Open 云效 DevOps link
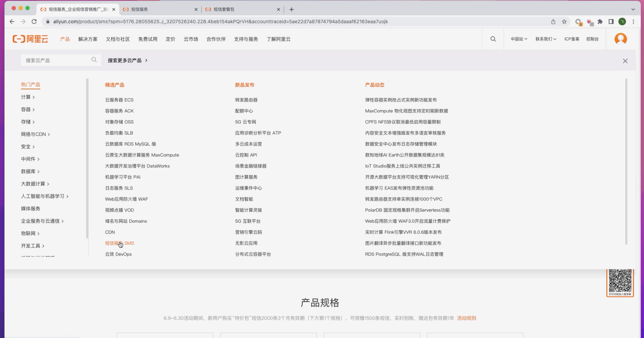This screenshot has width=644, height=338. point(118,254)
